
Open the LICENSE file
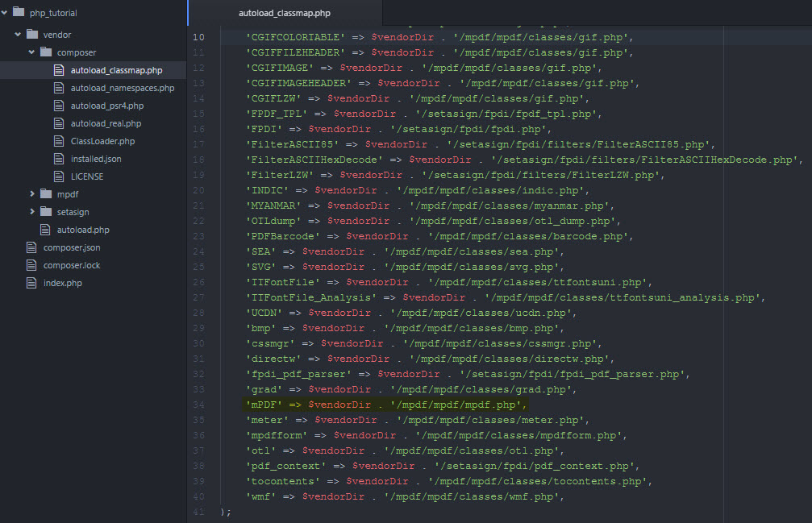pyautogui.click(x=87, y=176)
